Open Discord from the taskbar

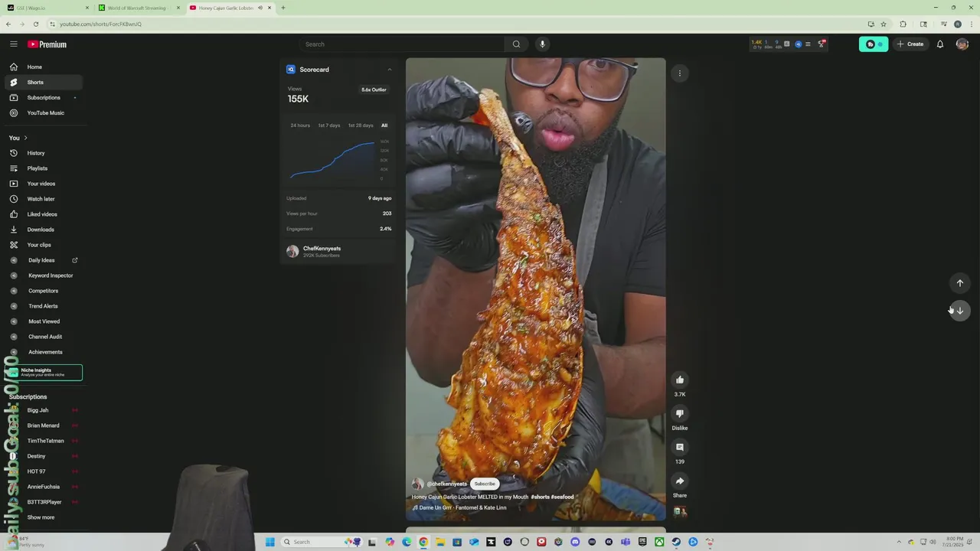pyautogui.click(x=575, y=542)
